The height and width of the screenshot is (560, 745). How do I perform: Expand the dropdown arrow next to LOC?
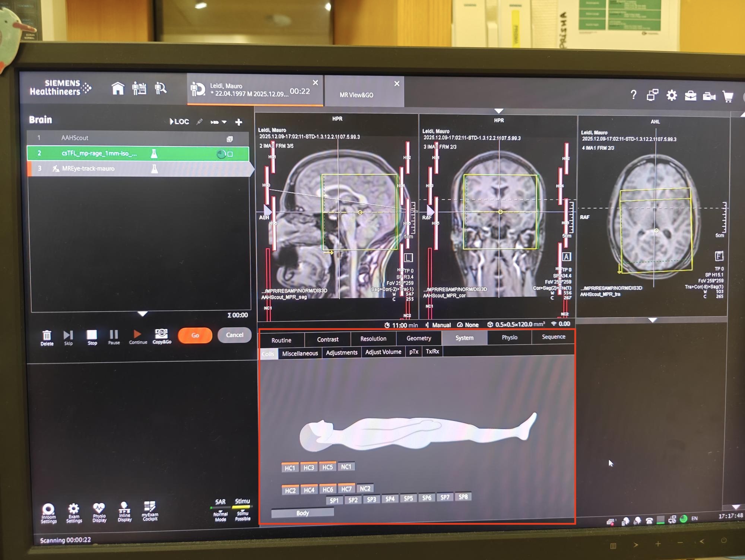point(224,122)
